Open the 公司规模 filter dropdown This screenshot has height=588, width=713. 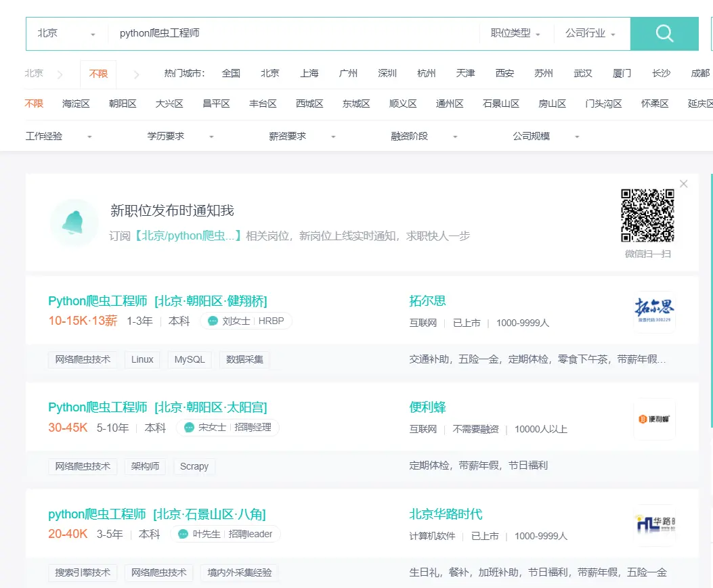(546, 136)
